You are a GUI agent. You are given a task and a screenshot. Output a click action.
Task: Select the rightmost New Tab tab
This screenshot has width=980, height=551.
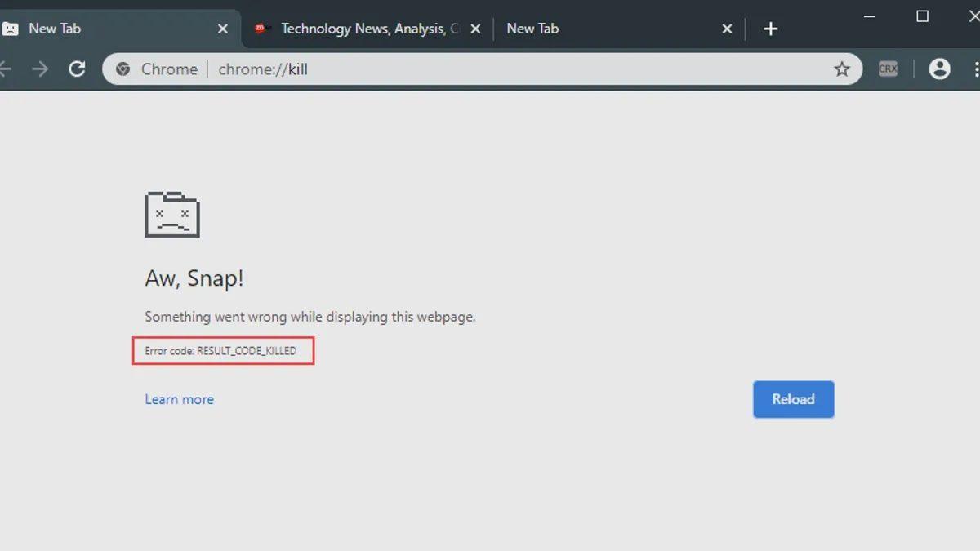click(572, 29)
